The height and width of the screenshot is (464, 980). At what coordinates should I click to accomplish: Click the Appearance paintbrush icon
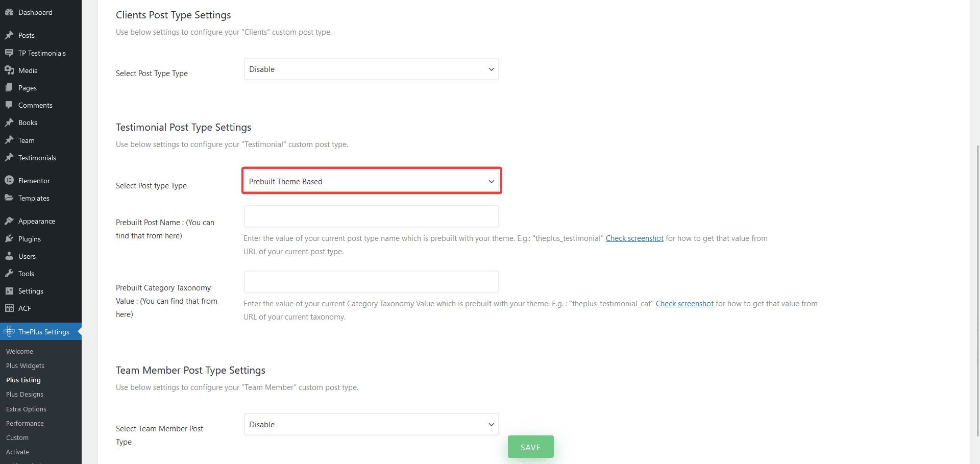9,221
